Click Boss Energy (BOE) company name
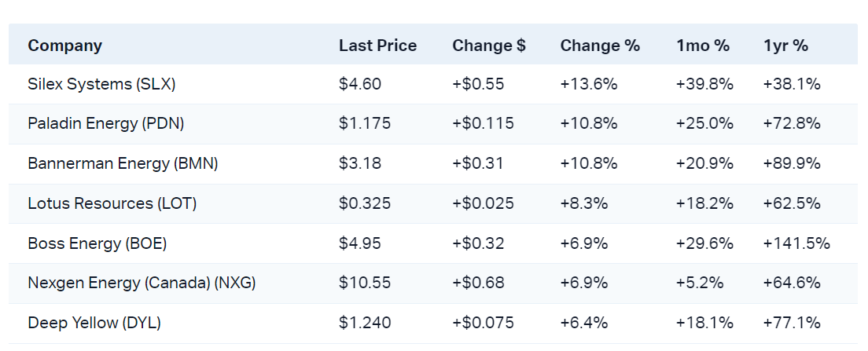The image size is (868, 351). pos(97,243)
